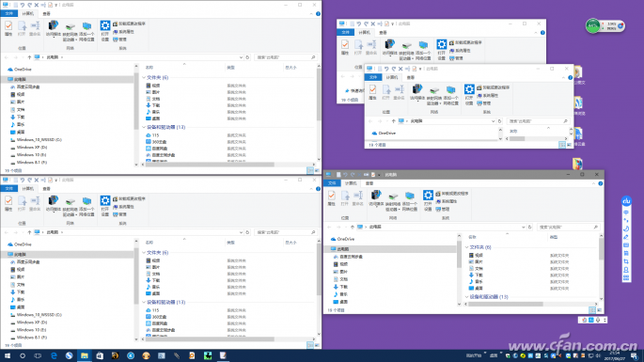
Task: Click Properties icon in lower-left Explorer window
Action: [x=8, y=203]
